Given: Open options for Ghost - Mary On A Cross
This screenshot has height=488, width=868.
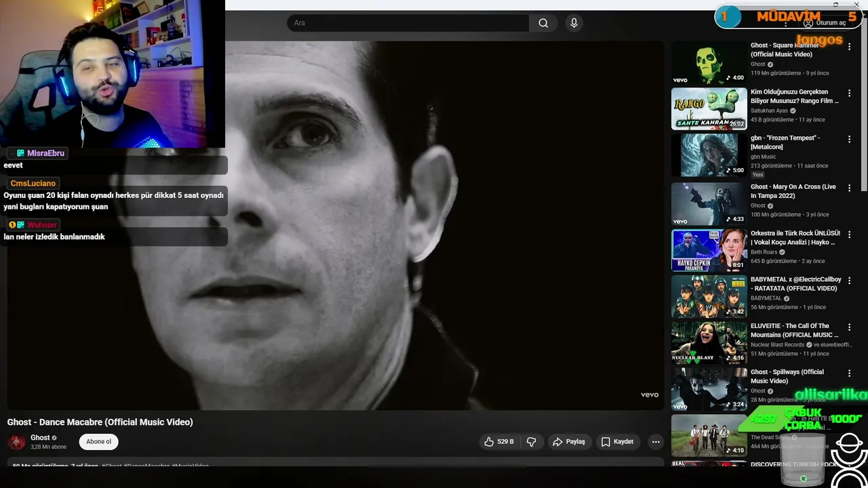Looking at the screenshot, I should pos(849,188).
